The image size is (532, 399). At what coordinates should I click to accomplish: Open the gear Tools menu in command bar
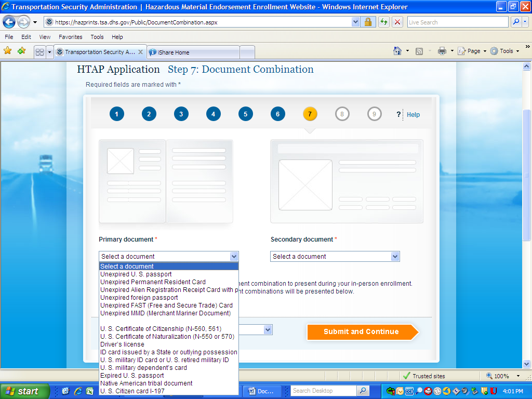[505, 51]
